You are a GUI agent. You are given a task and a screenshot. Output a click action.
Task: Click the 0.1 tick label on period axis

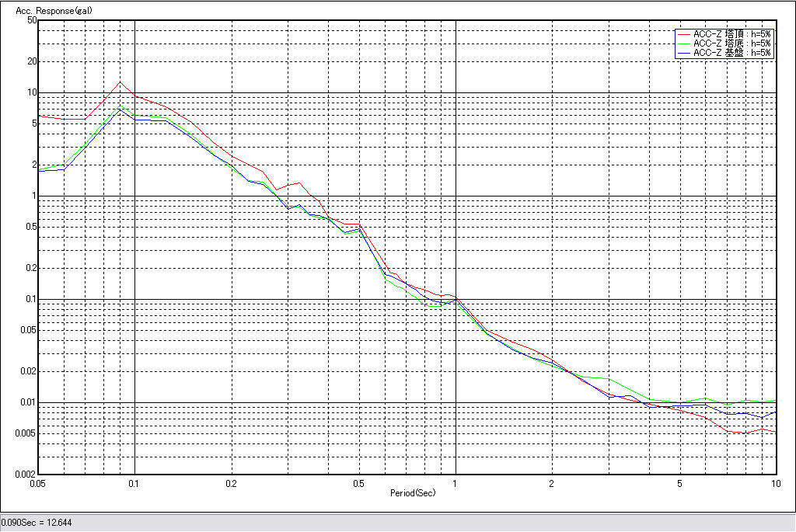coord(134,483)
